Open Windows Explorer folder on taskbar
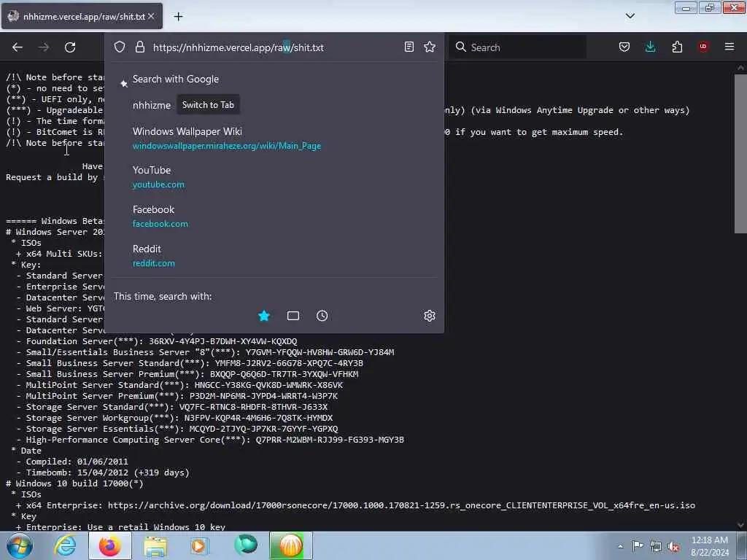 pos(155,545)
